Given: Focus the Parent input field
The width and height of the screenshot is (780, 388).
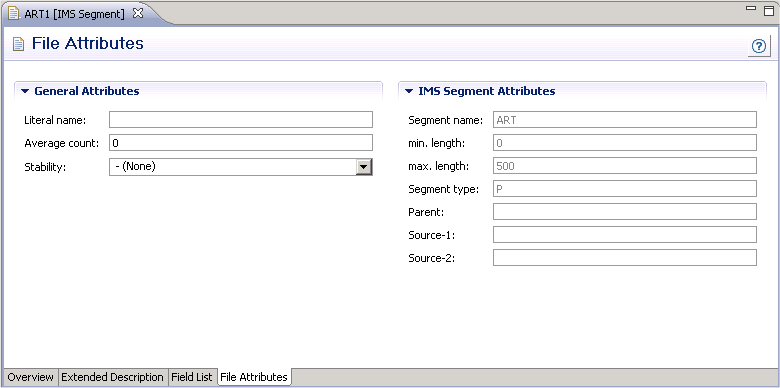Looking at the screenshot, I should coord(625,211).
